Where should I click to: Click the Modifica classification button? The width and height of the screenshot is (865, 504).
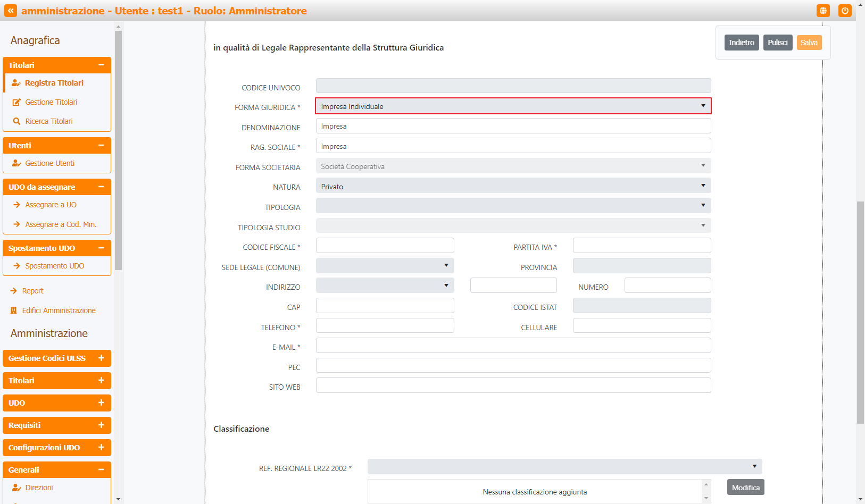745,488
